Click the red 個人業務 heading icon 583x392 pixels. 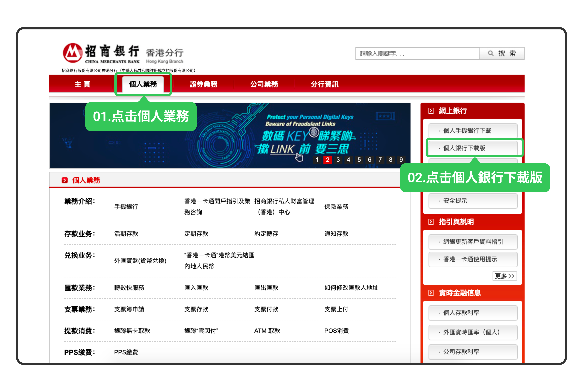pyautogui.click(x=64, y=180)
